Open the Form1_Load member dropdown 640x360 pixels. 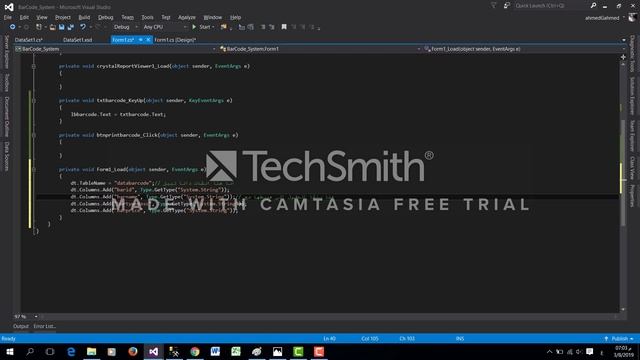(524, 49)
